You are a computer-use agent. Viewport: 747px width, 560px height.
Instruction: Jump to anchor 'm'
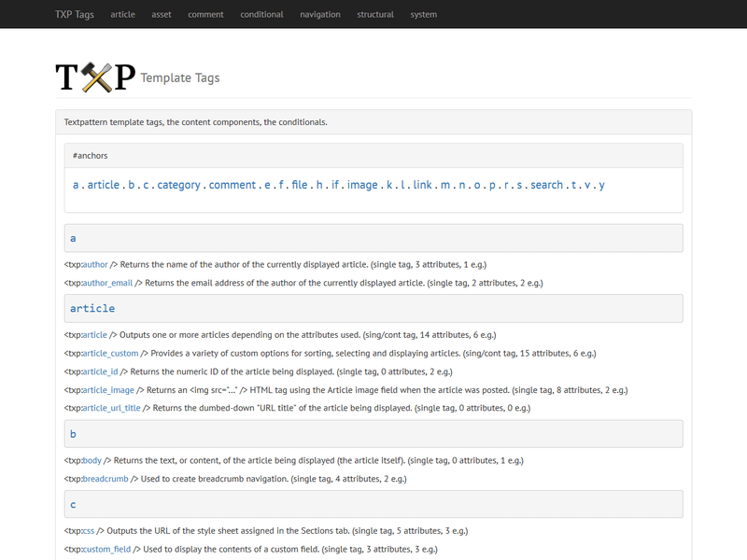(x=445, y=185)
